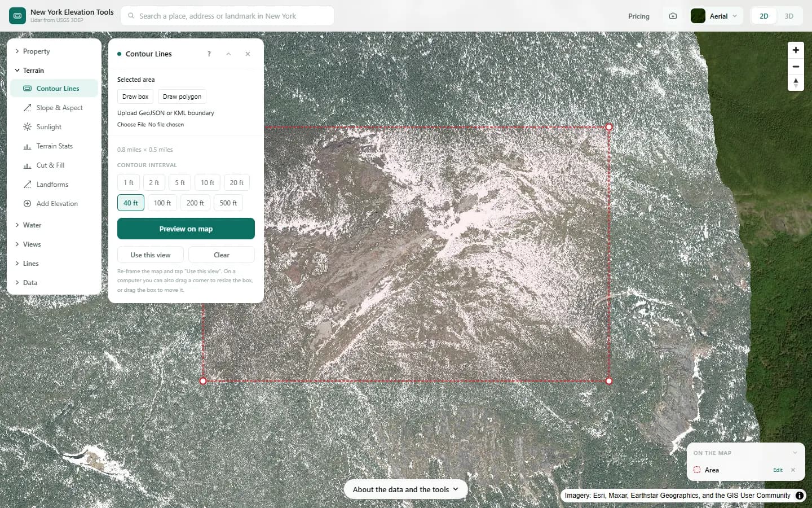Open imagery attribution info icon
812x508 pixels.
[x=800, y=496]
